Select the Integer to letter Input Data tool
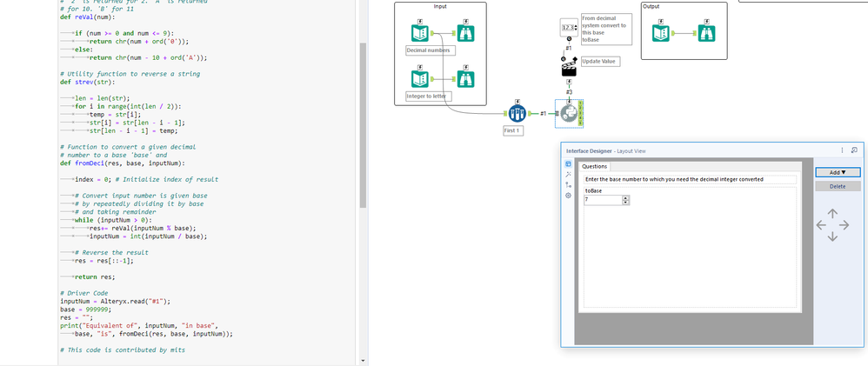 click(x=420, y=78)
